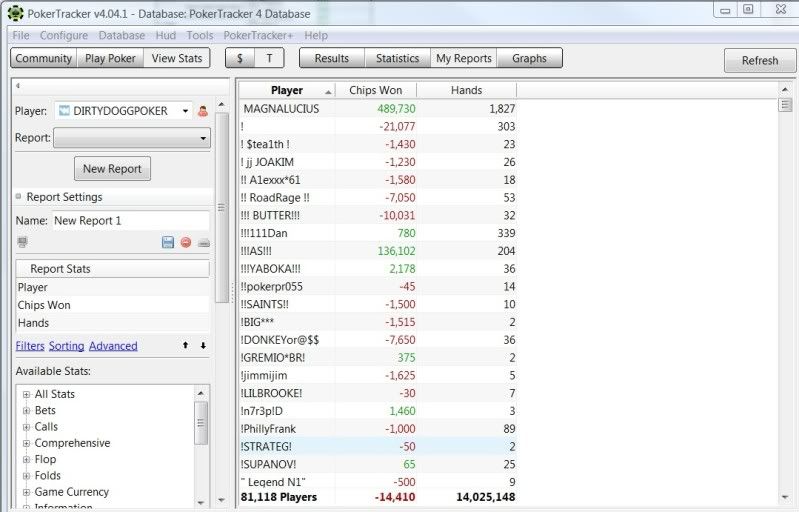This screenshot has width=799, height=512.
Task: Open the PokerTracker+ menu
Action: [x=258, y=35]
